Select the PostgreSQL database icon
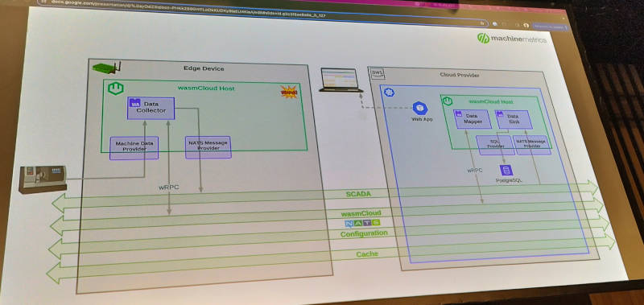644x305 pixels. [x=506, y=171]
